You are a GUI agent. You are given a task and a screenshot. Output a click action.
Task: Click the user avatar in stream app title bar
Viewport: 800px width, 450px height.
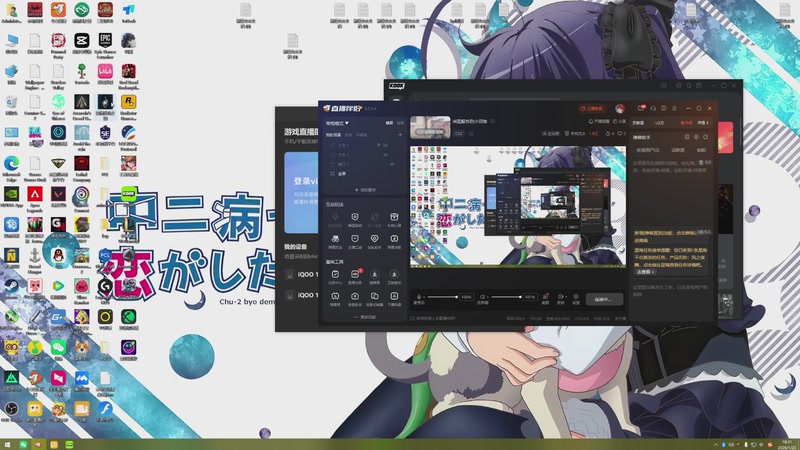click(x=619, y=108)
